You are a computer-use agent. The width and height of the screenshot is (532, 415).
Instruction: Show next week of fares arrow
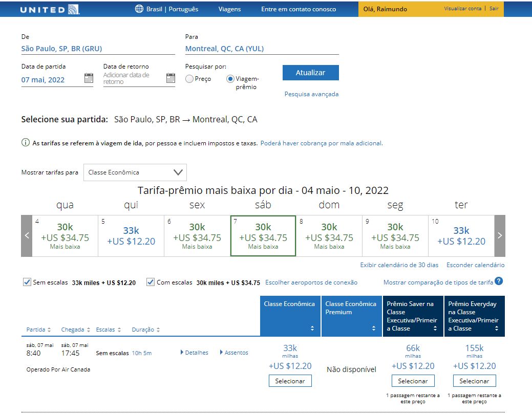coord(500,235)
